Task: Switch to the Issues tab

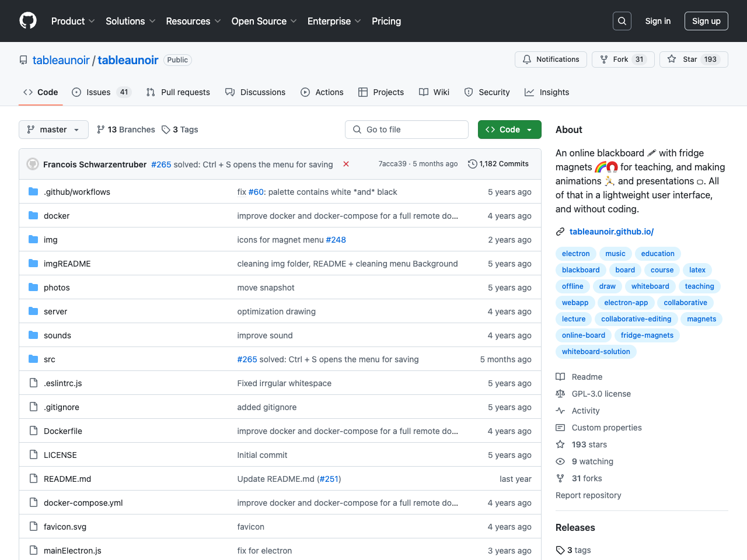Action: (102, 92)
